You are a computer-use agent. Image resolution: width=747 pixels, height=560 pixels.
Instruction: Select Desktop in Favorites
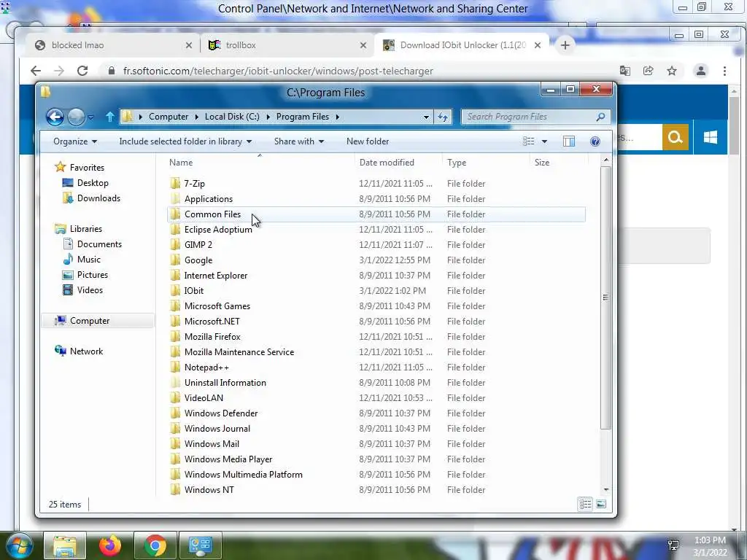[93, 183]
